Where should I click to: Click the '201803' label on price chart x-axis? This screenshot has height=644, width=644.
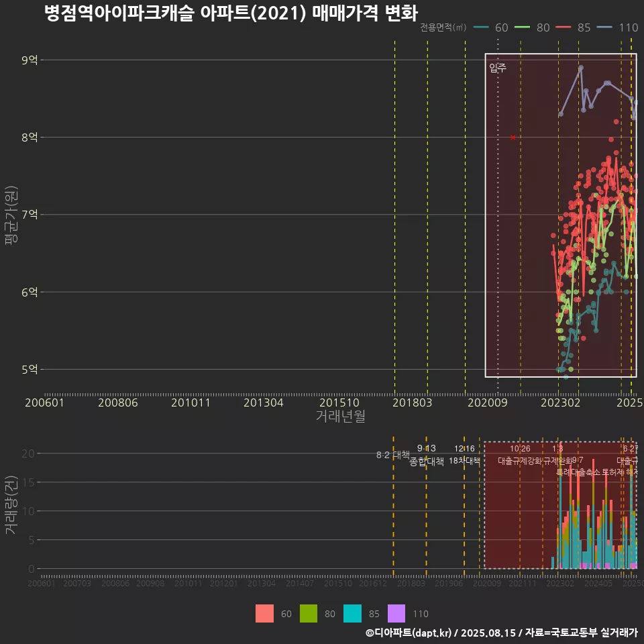point(413,402)
